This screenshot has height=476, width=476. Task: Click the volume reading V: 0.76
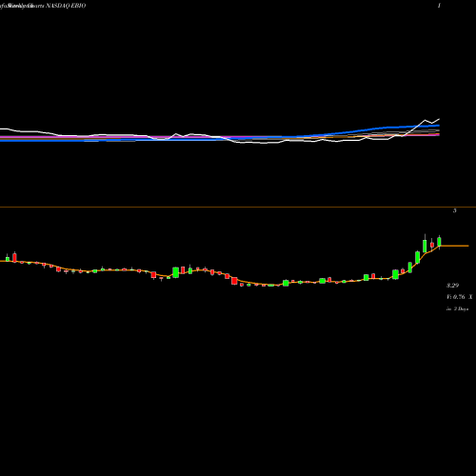click(x=456, y=297)
